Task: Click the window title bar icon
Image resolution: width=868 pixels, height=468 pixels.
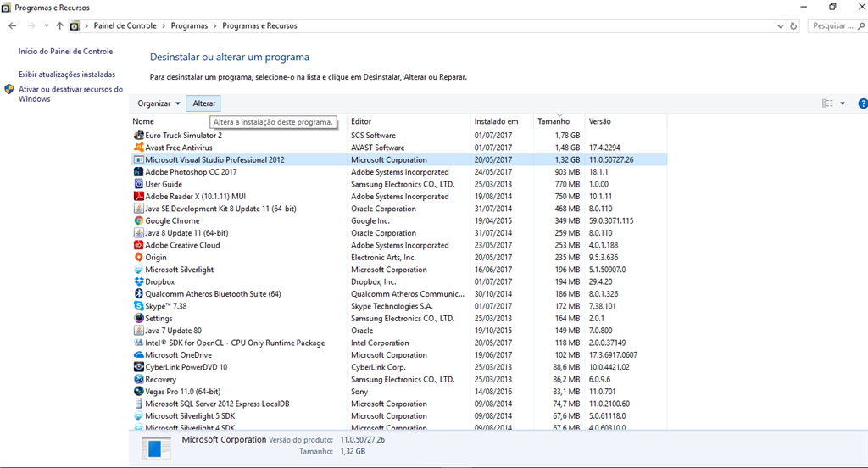Action: pos(6,8)
